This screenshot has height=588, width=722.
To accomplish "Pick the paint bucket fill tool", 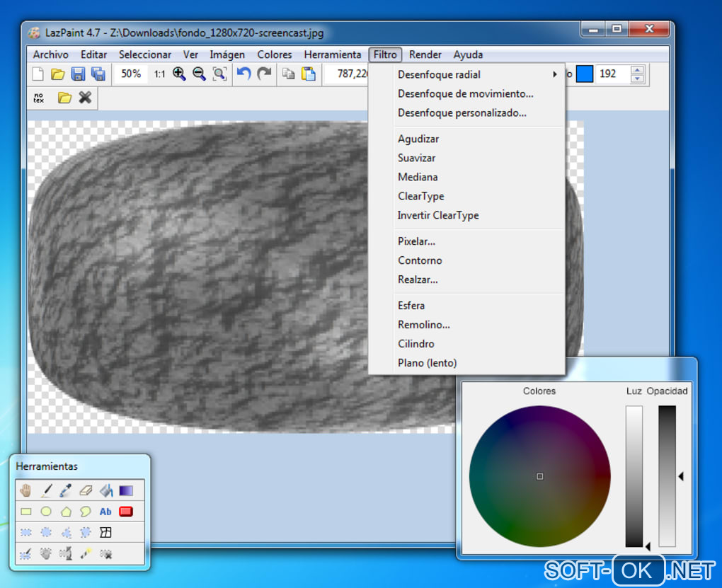I will (105, 490).
